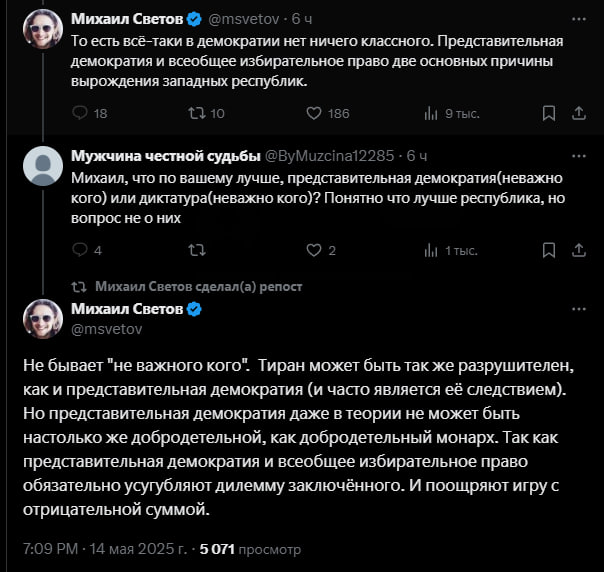Reply to Мужчина честной судьбы's tweet
The width and height of the screenshot is (604, 572).
pos(81,250)
